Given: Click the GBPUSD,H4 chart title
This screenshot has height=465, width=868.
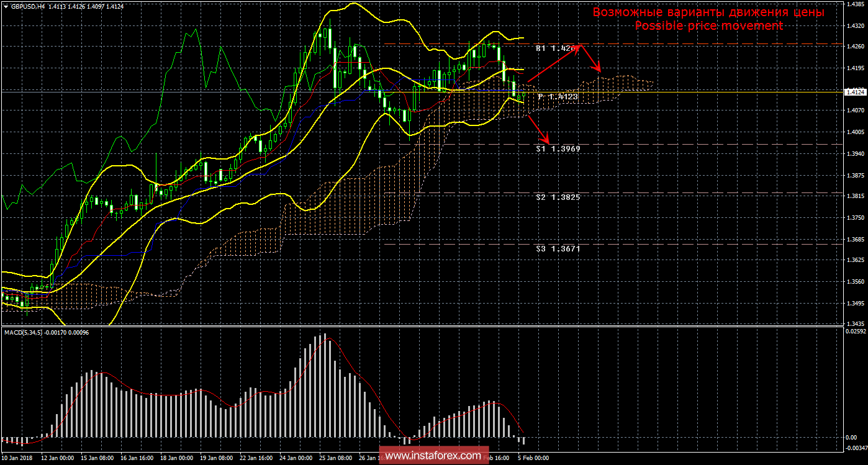Looking at the screenshot, I should [28, 6].
